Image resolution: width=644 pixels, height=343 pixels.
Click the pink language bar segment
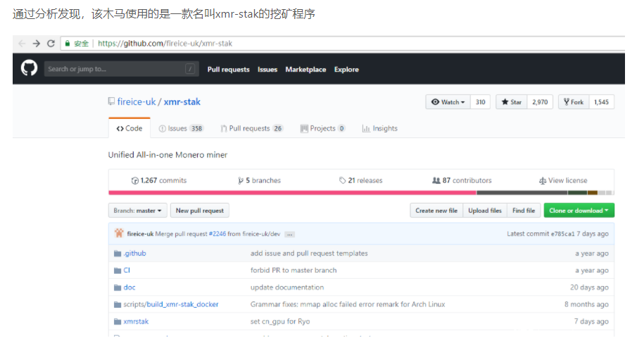(x=292, y=193)
